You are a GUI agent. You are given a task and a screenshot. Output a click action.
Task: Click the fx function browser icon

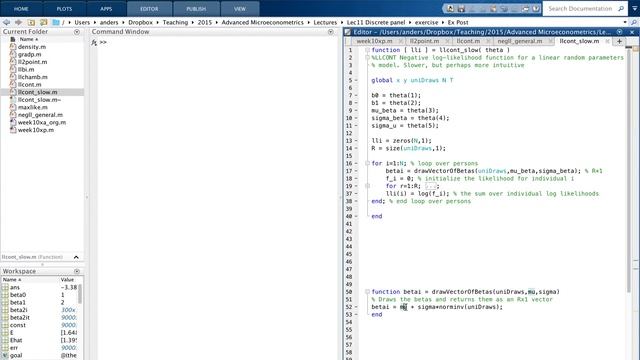(94, 42)
